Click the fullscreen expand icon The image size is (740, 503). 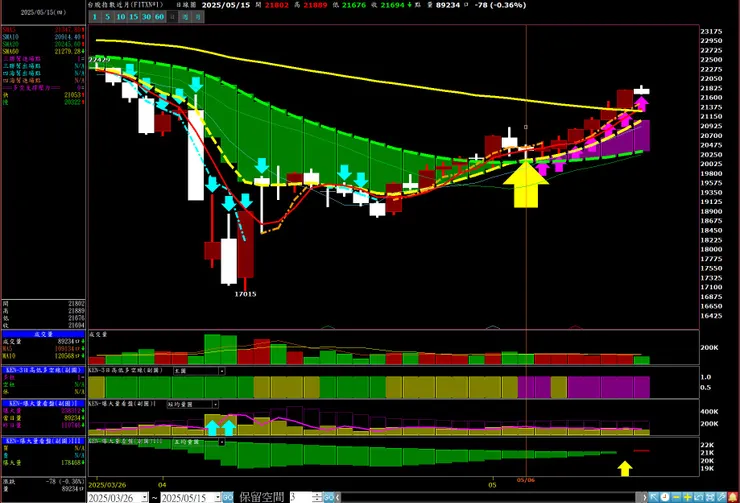(710, 497)
